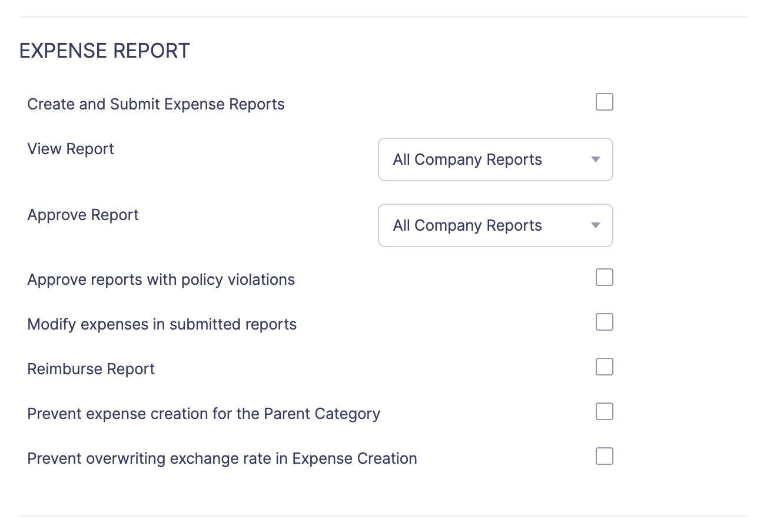Select the 'Approve reports with policy violations' label
The height and width of the screenshot is (532, 757).
click(161, 280)
